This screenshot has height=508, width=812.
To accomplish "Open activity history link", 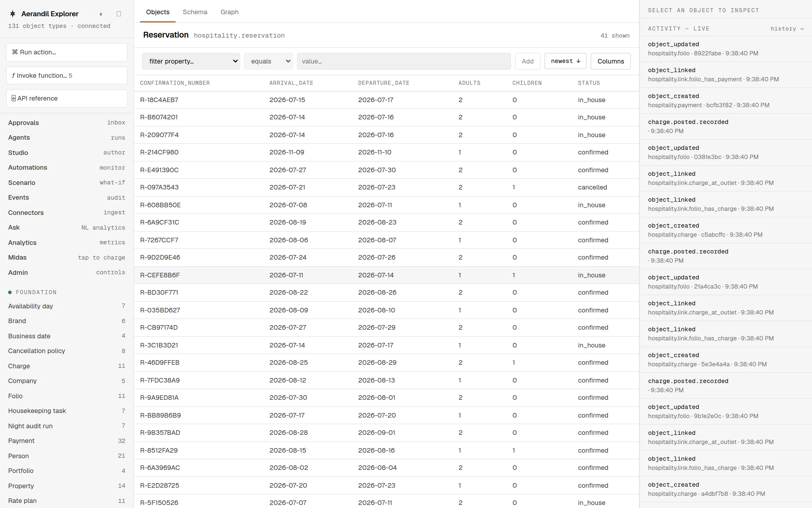I will pos(787,28).
